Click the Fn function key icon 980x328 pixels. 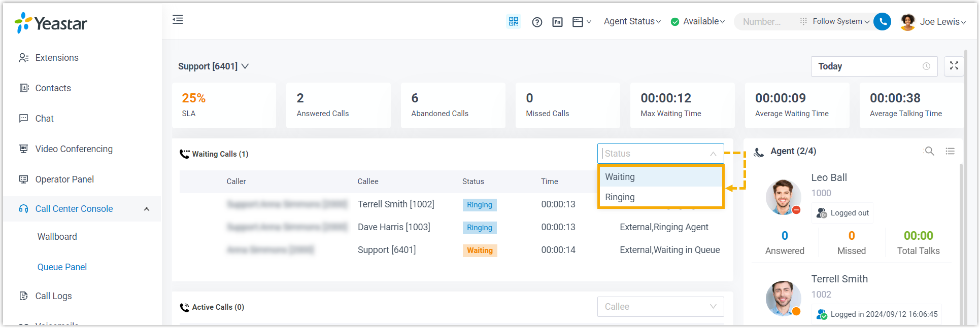pyautogui.click(x=557, y=22)
